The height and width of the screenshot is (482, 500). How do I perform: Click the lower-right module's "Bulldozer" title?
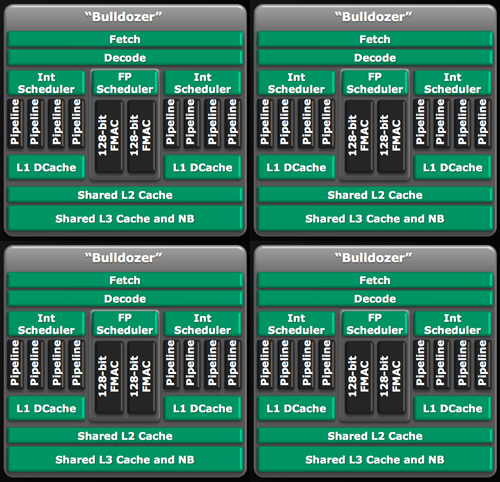coord(374,258)
